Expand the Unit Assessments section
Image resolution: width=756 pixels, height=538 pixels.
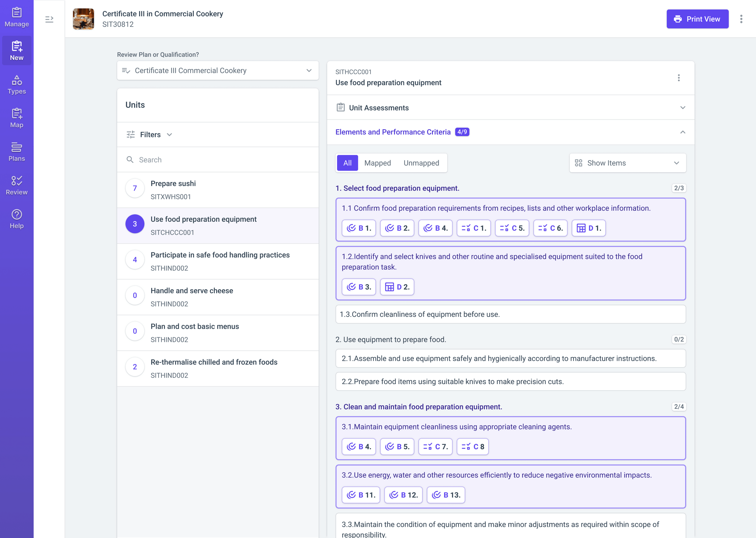tap(510, 108)
